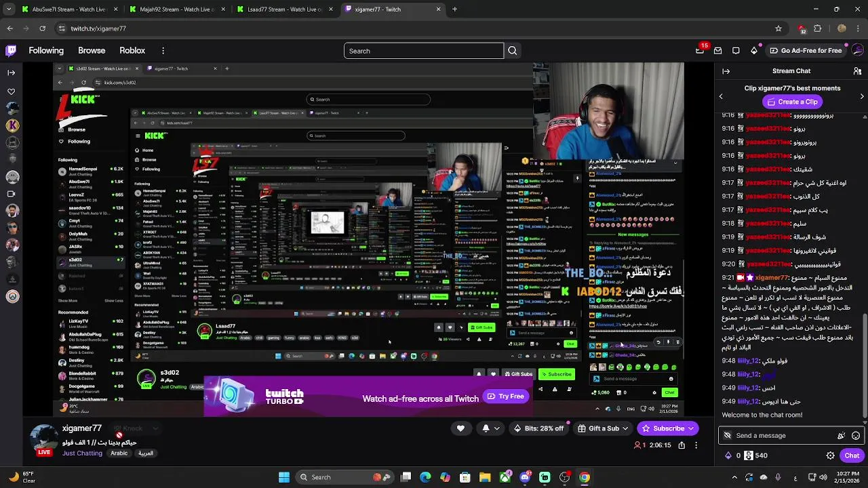Viewport: 868px width, 488px height.
Task: Open the Get Bits diamond icon
Action: point(754,50)
